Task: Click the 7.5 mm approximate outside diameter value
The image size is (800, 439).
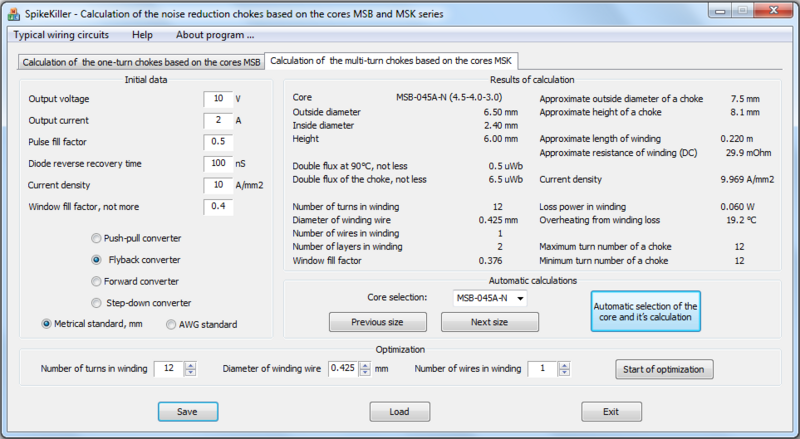Action: point(745,99)
